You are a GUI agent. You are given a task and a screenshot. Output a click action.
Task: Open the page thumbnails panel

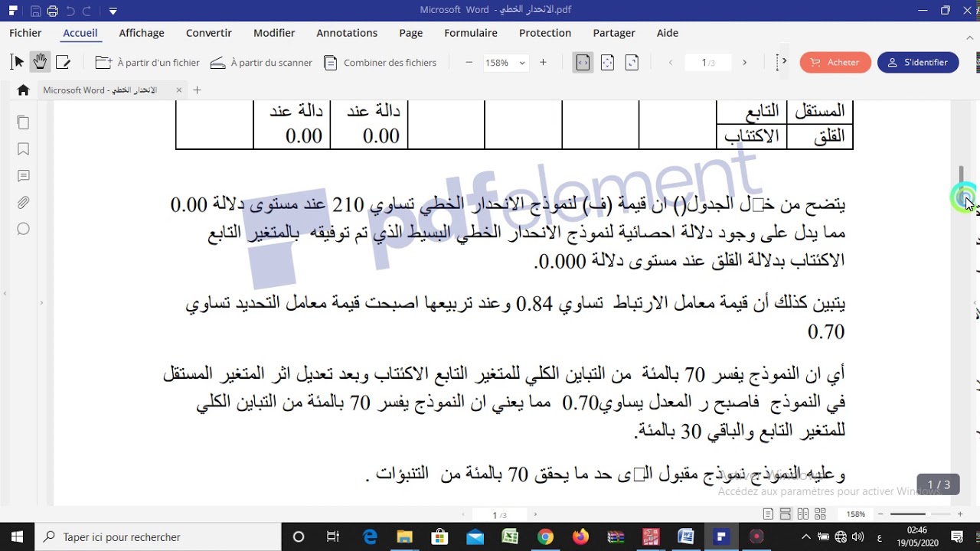(23, 122)
